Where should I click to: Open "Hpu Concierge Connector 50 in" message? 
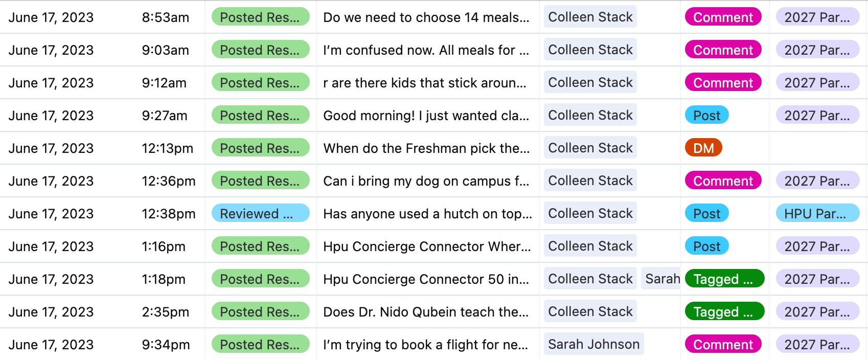(426, 279)
